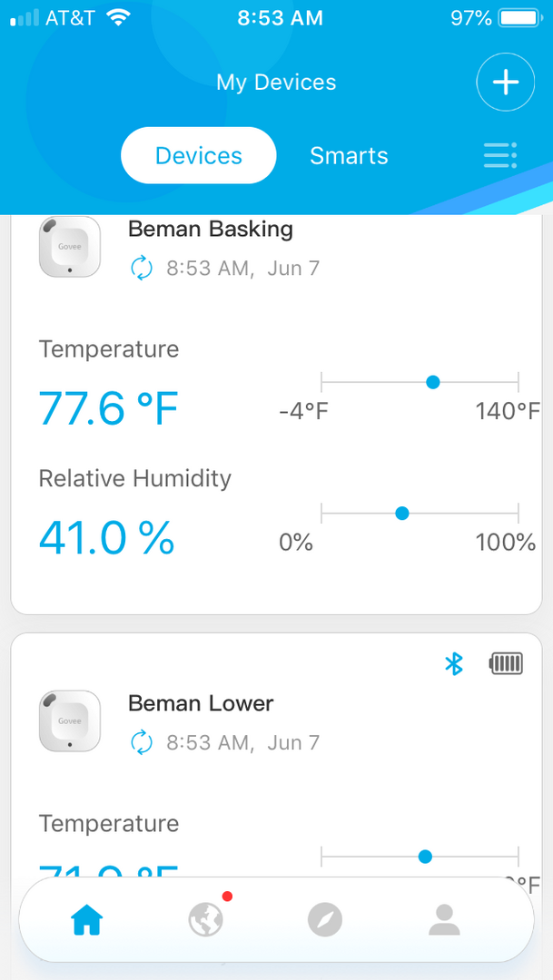The height and width of the screenshot is (980, 553).
Task: Click Beman Basking humidity range slider dot
Action: [402, 514]
